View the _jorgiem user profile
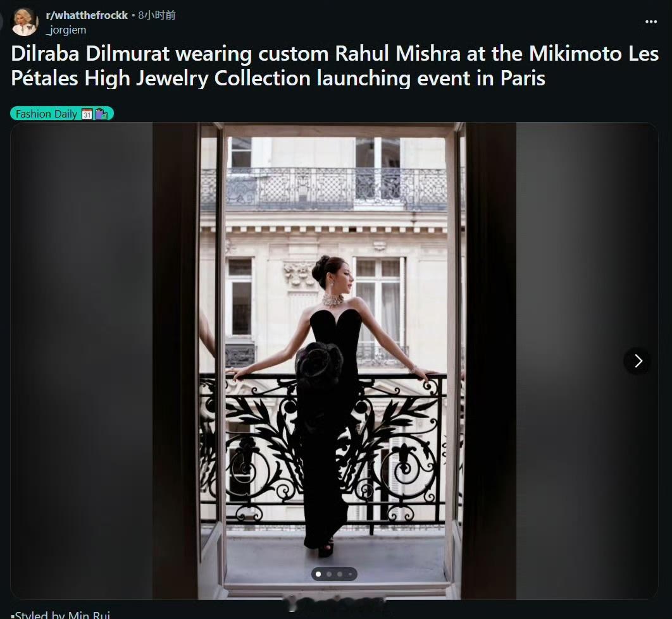 point(66,30)
